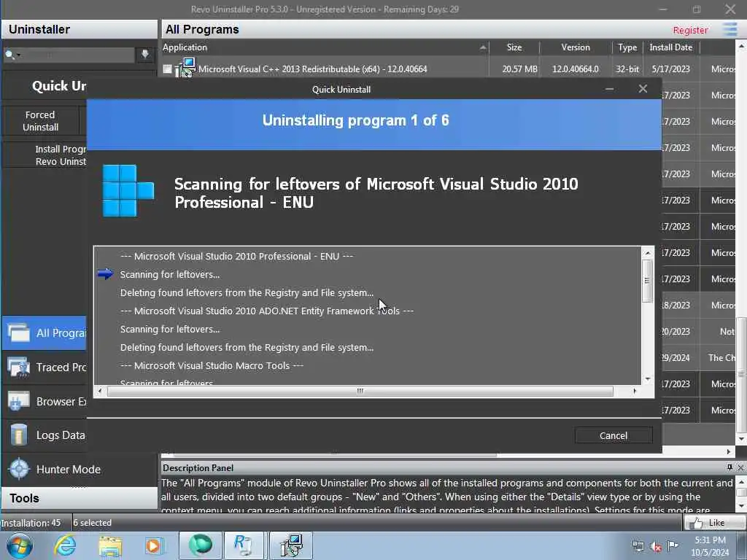Select the Forced Uninstall tool
The width and height of the screenshot is (747, 560).
[41, 121]
